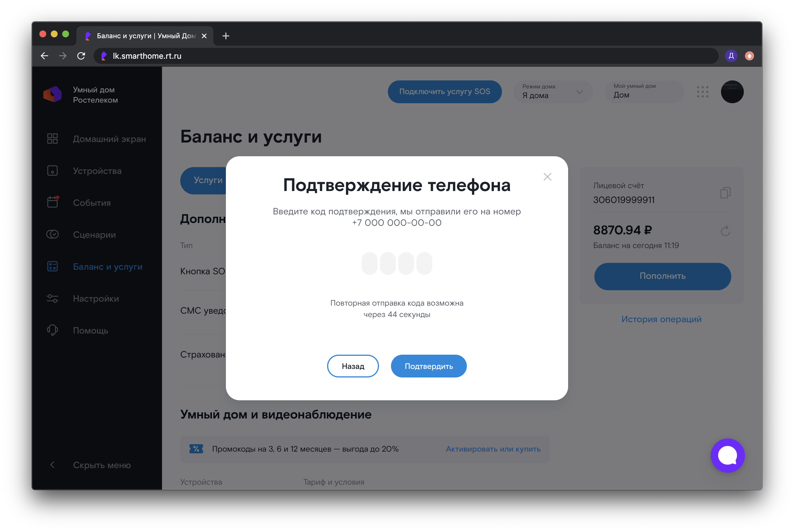The width and height of the screenshot is (794, 532).
Task: Open the apps grid icon
Action: click(x=702, y=92)
